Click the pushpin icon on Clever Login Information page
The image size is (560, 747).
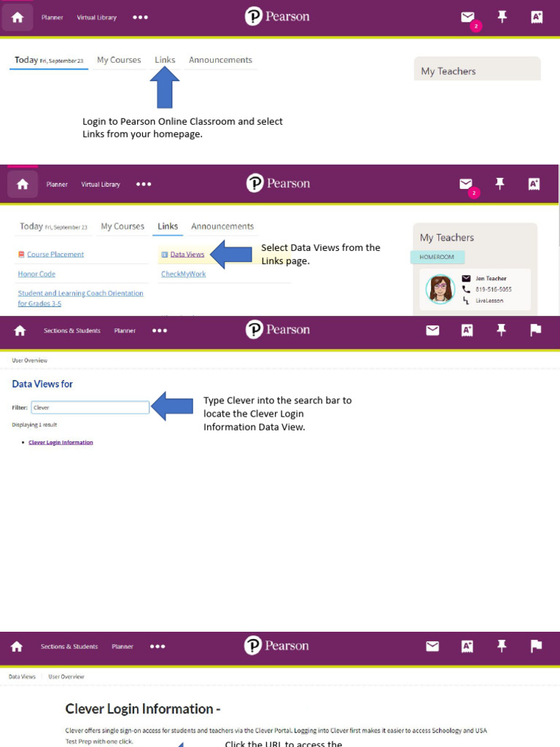click(x=502, y=646)
